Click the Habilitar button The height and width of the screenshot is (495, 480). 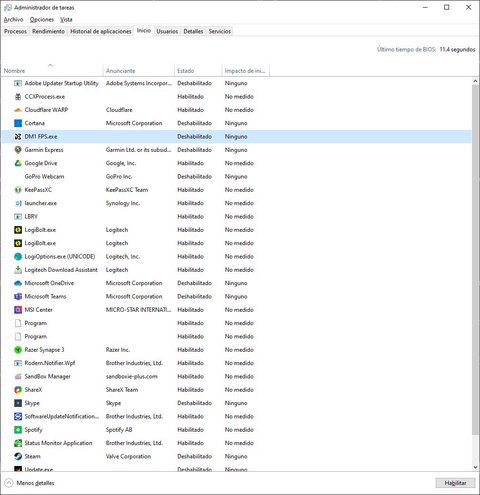[x=455, y=483]
